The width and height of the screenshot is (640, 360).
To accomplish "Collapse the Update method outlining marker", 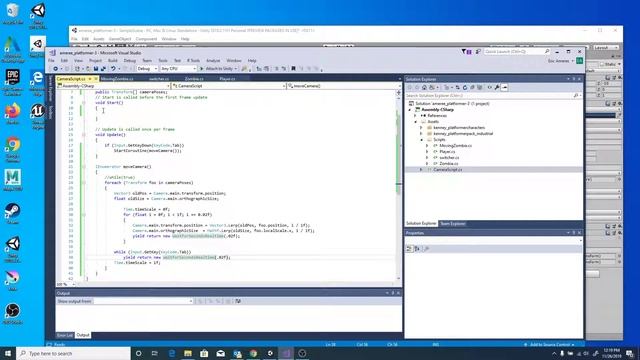I will point(84,135).
